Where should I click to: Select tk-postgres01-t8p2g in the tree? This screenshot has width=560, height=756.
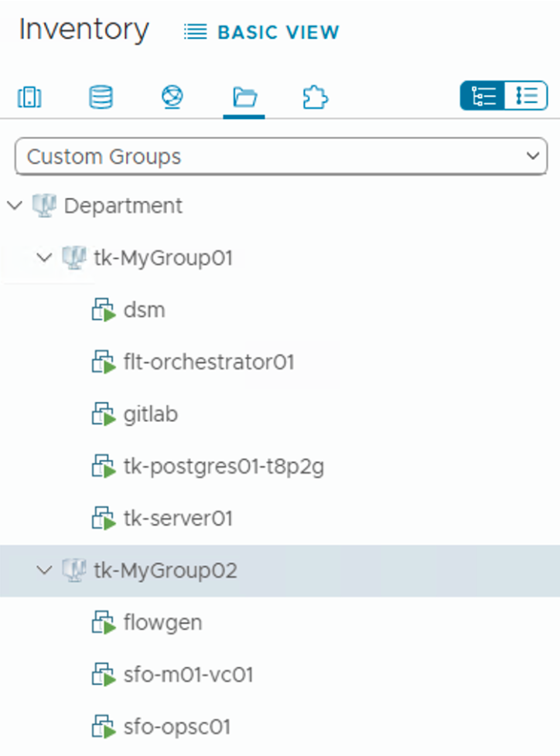(x=223, y=467)
